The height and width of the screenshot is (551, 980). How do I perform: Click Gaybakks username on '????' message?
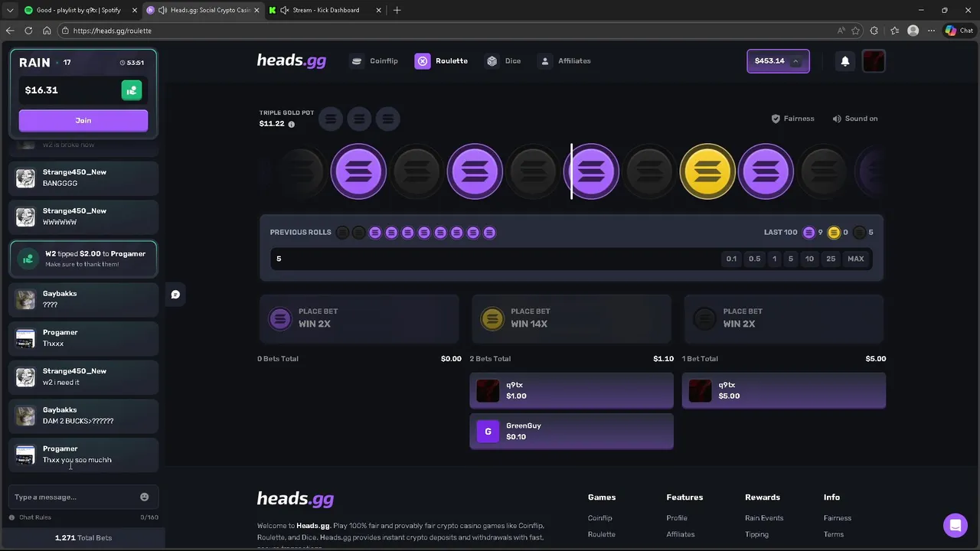(60, 294)
